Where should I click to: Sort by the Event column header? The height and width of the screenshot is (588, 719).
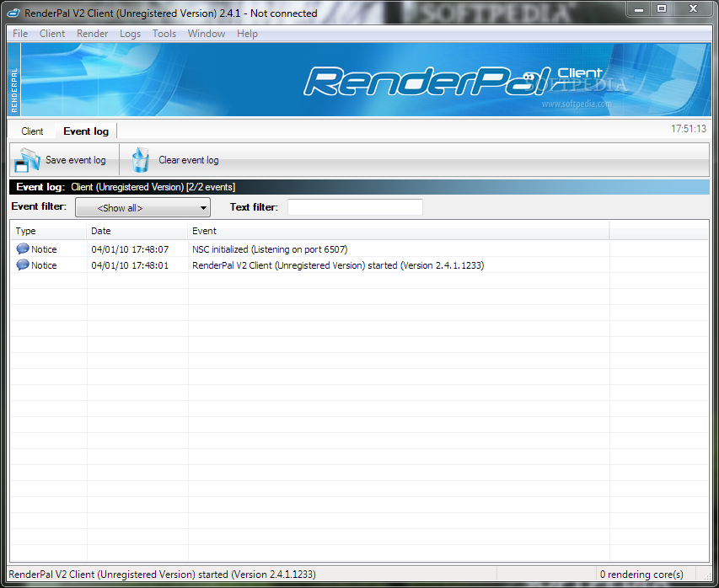pyautogui.click(x=399, y=231)
